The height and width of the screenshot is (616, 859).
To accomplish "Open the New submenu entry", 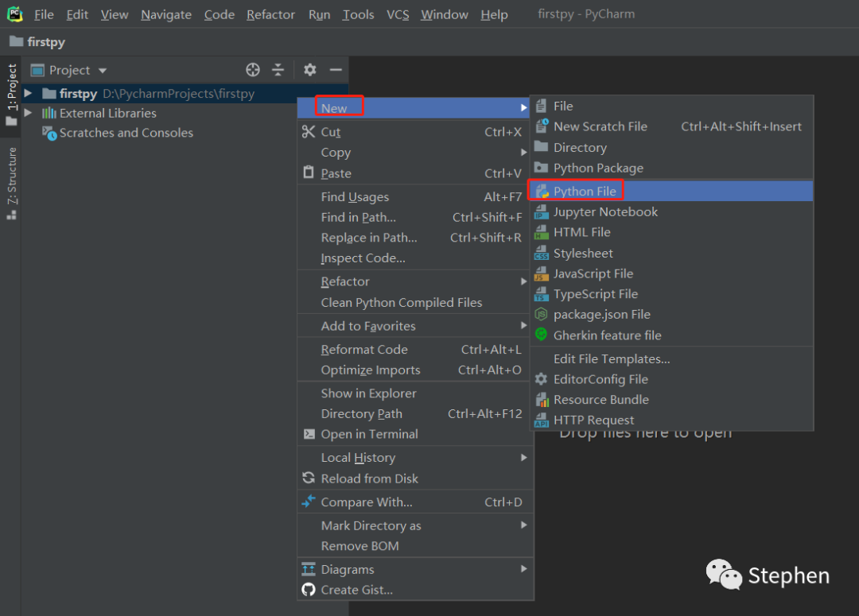I will pos(415,108).
